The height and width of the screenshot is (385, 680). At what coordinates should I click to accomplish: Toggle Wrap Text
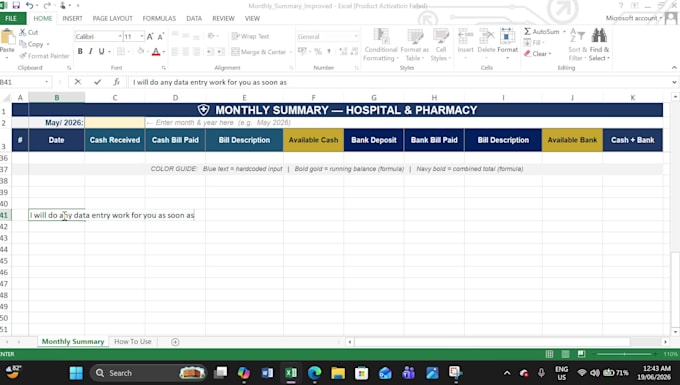click(250, 36)
